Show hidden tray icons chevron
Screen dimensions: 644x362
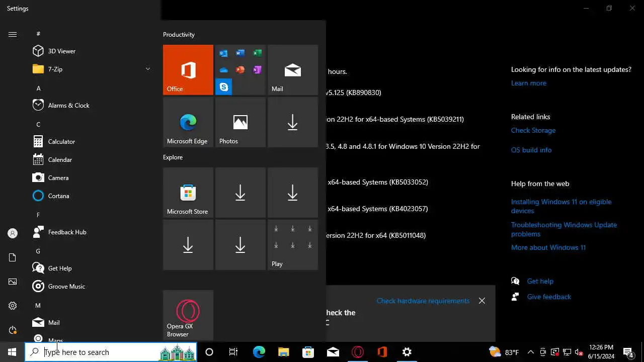531,352
